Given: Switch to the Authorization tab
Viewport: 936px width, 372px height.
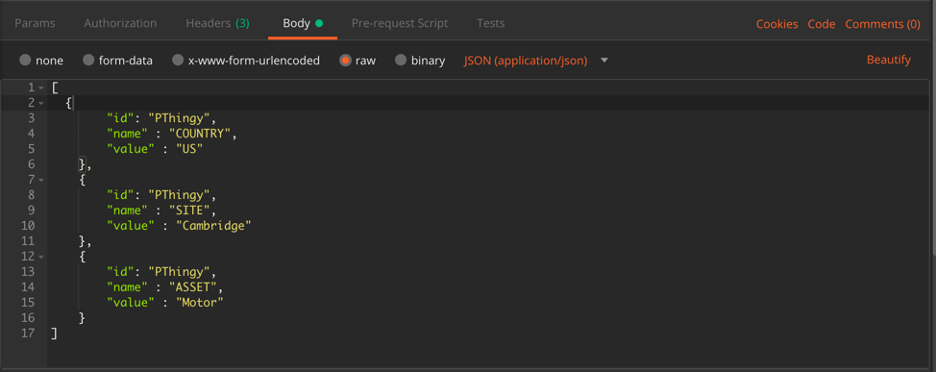Looking at the screenshot, I should click(x=121, y=23).
